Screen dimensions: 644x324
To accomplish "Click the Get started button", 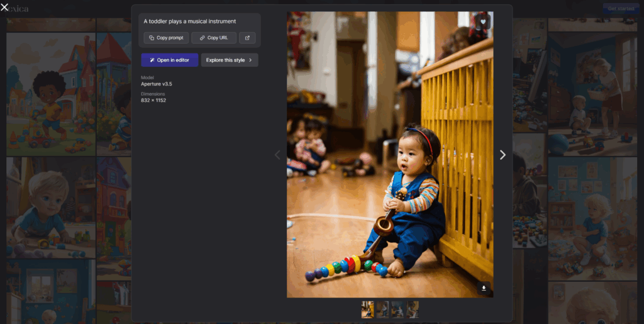I will [621, 9].
